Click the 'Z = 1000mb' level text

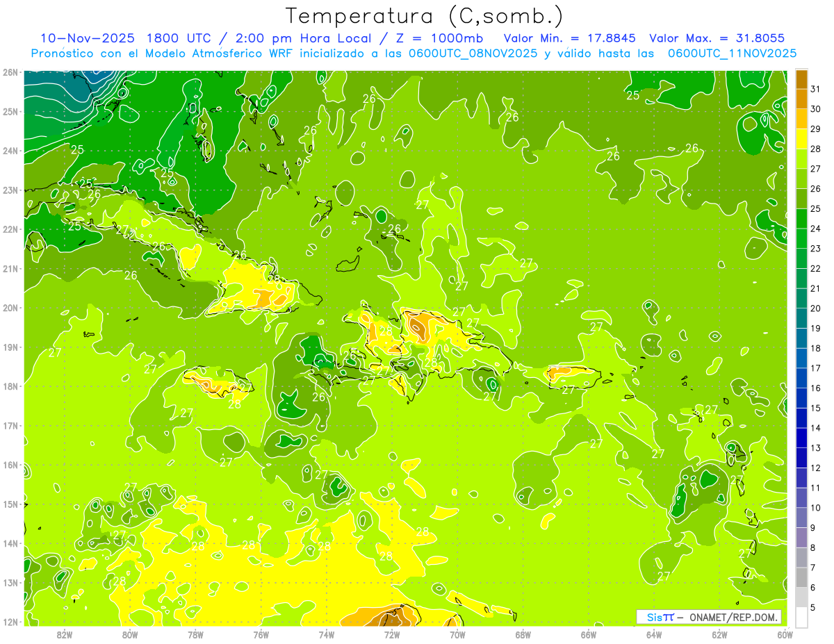(x=439, y=38)
